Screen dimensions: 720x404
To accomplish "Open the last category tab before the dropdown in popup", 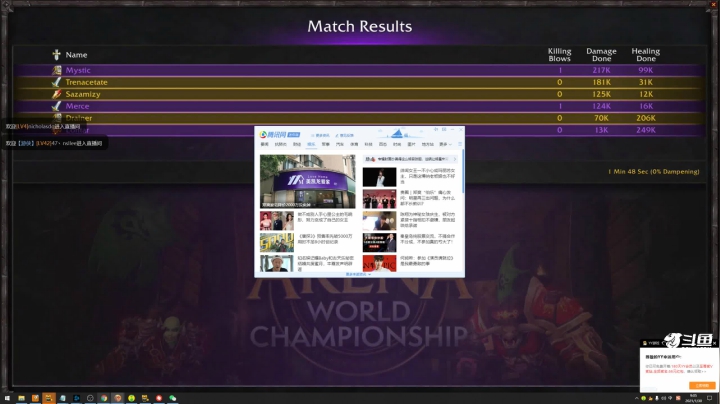I will [428, 144].
